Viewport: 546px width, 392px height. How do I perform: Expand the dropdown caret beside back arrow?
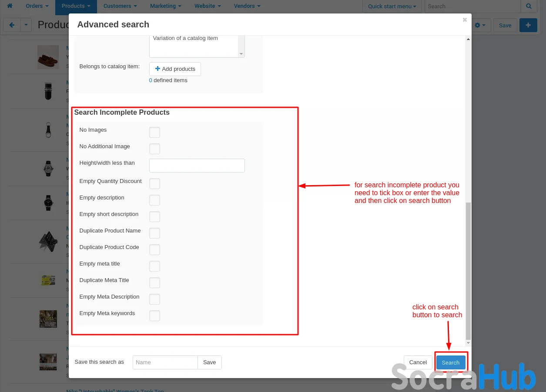26,25
